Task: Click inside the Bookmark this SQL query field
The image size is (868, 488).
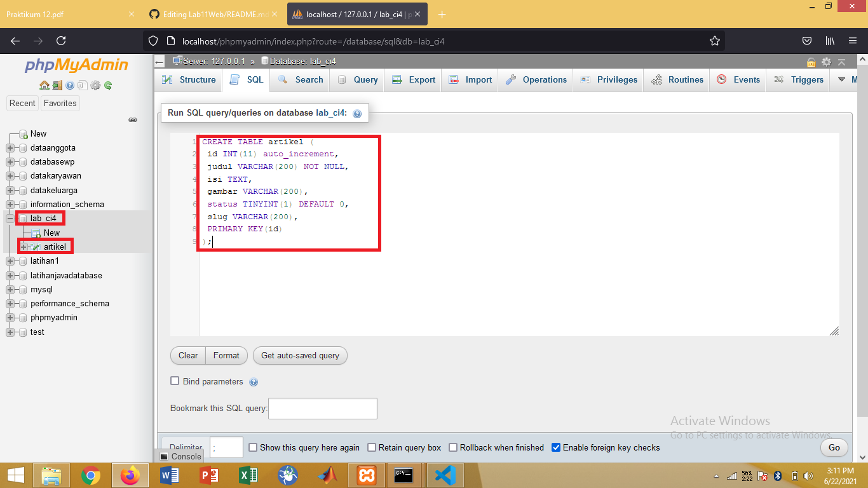Action: 322,409
